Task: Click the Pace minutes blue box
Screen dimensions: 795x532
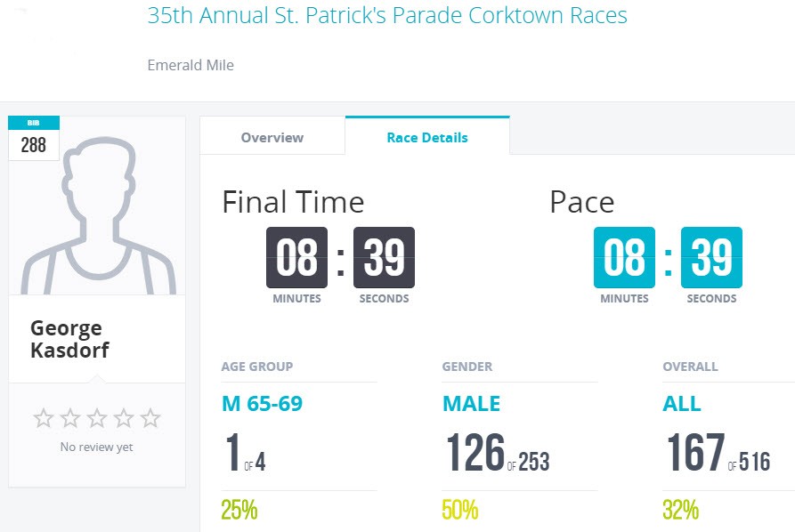Action: point(624,258)
